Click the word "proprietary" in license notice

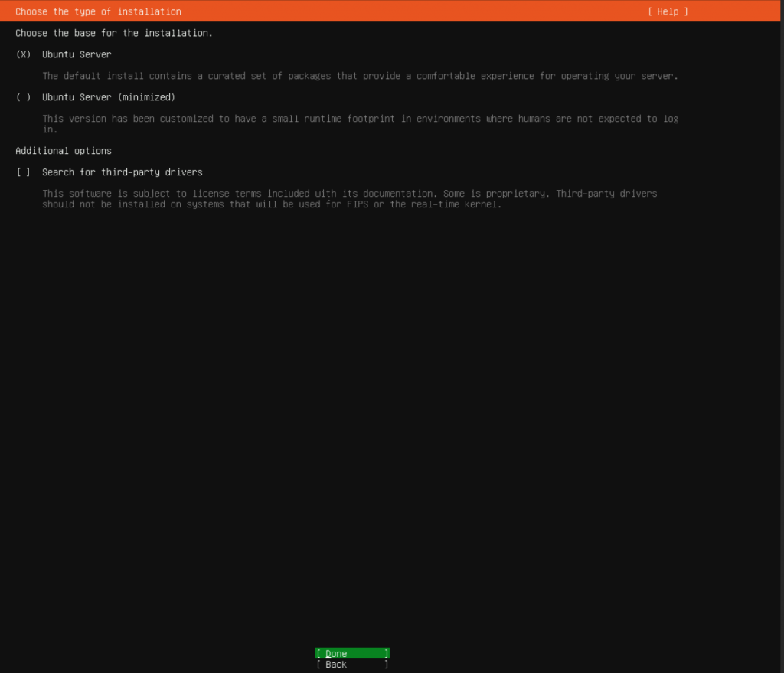[x=516, y=194]
